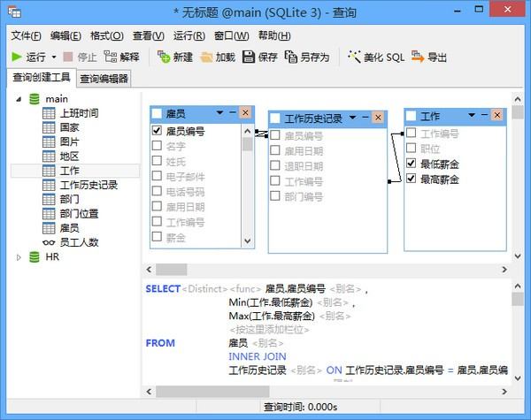Open the 编辑(E) menu
The image size is (531, 420).
click(x=65, y=35)
